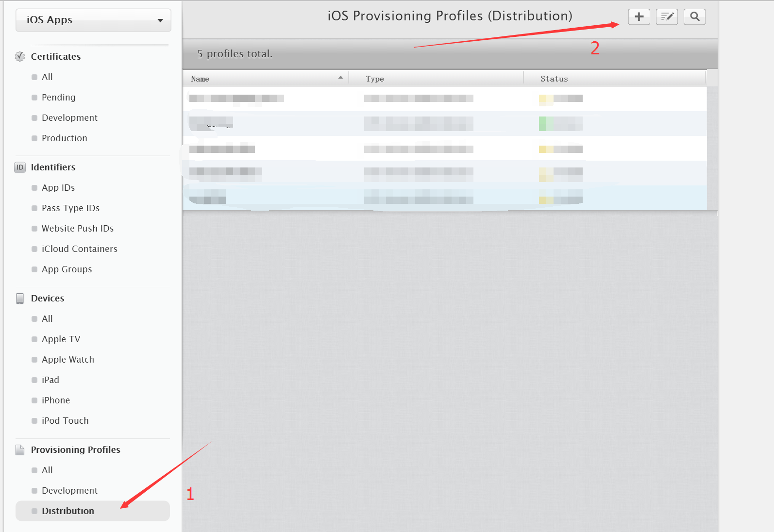774x532 pixels.
Task: Select iPod Touch devices
Action: click(65, 421)
